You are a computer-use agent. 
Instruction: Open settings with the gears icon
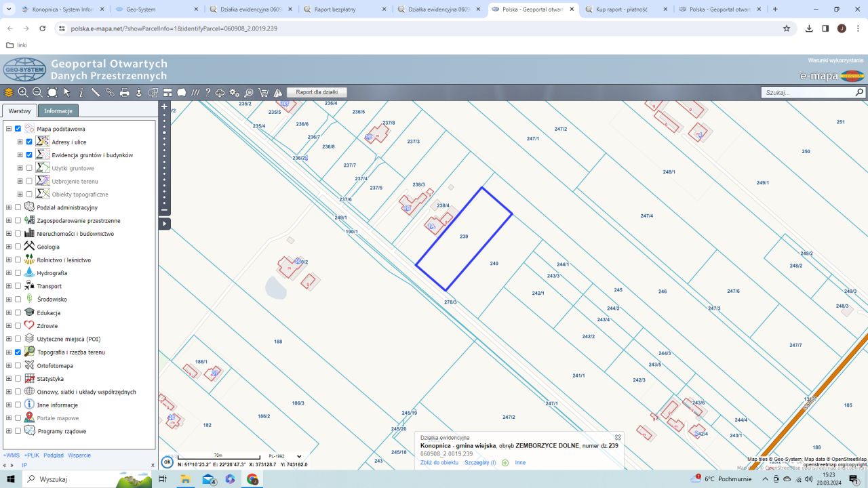(235, 92)
